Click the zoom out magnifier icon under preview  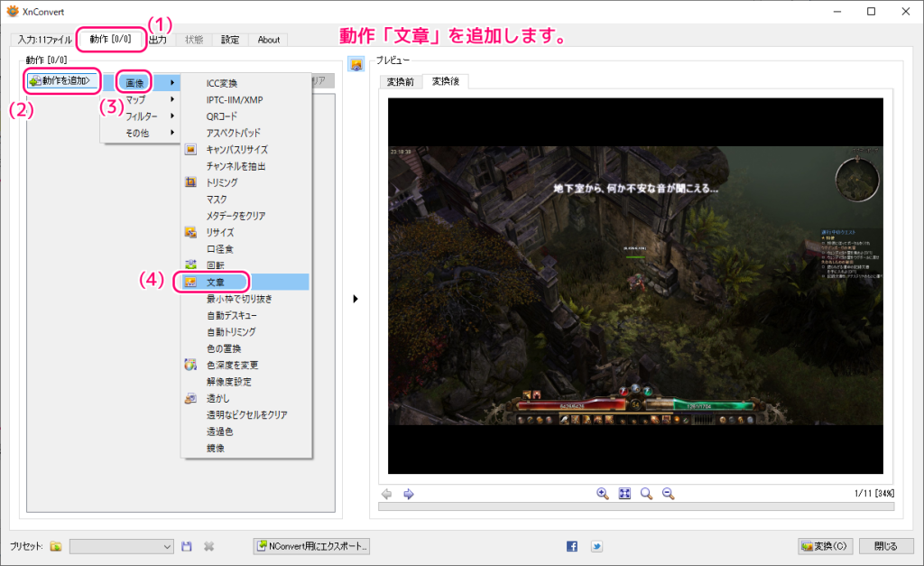pos(668,494)
